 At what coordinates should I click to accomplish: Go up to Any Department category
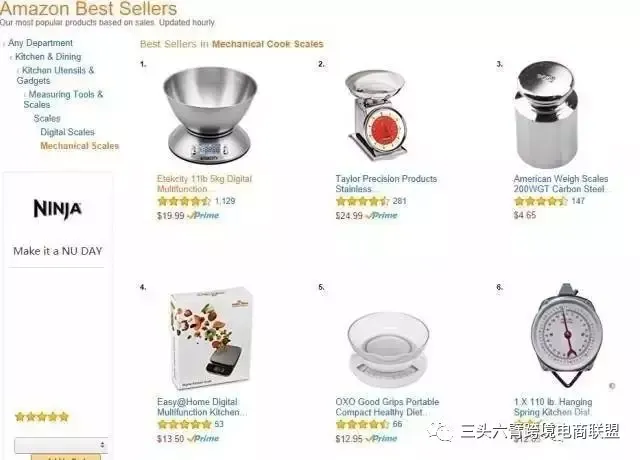pyautogui.click(x=40, y=43)
